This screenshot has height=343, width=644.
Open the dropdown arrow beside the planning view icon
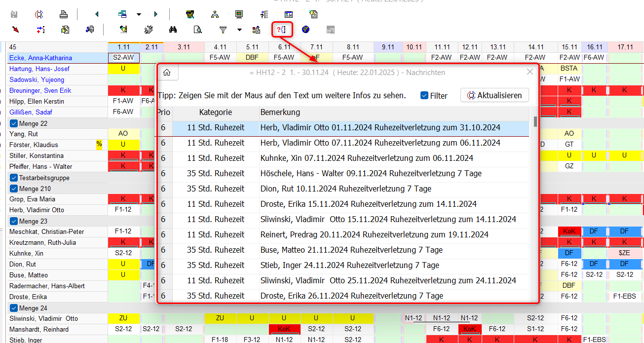click(139, 14)
